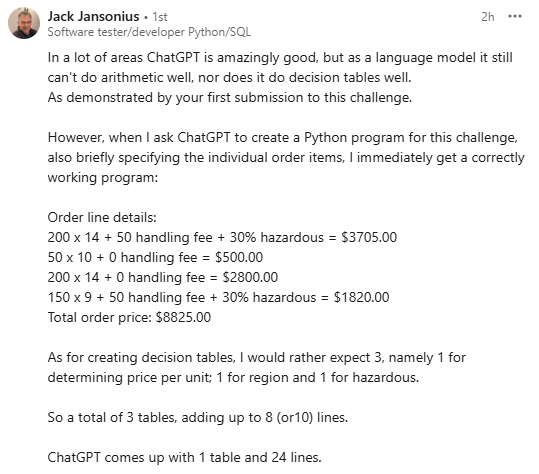The height and width of the screenshot is (474, 539).
Task: Open Jack Jansonius's profile via name
Action: coord(93,16)
